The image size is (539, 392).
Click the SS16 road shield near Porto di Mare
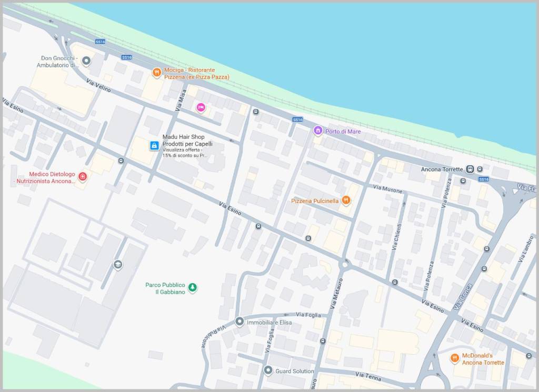(x=298, y=119)
